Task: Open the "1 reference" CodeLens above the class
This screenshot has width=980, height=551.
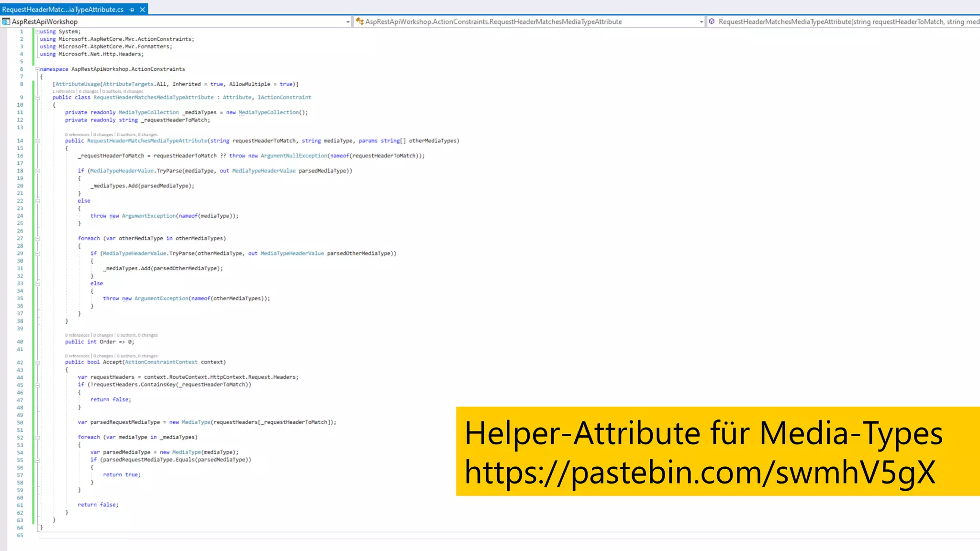Action: click(x=64, y=91)
